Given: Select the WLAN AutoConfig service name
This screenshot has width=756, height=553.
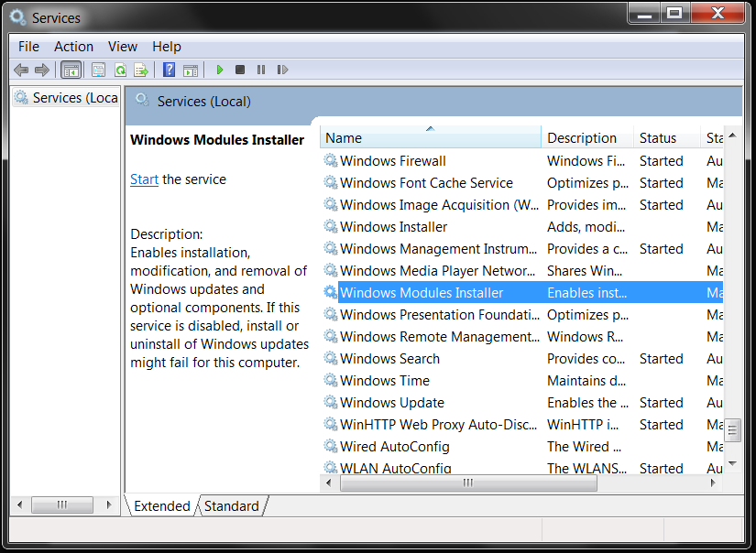Looking at the screenshot, I should pos(395,468).
